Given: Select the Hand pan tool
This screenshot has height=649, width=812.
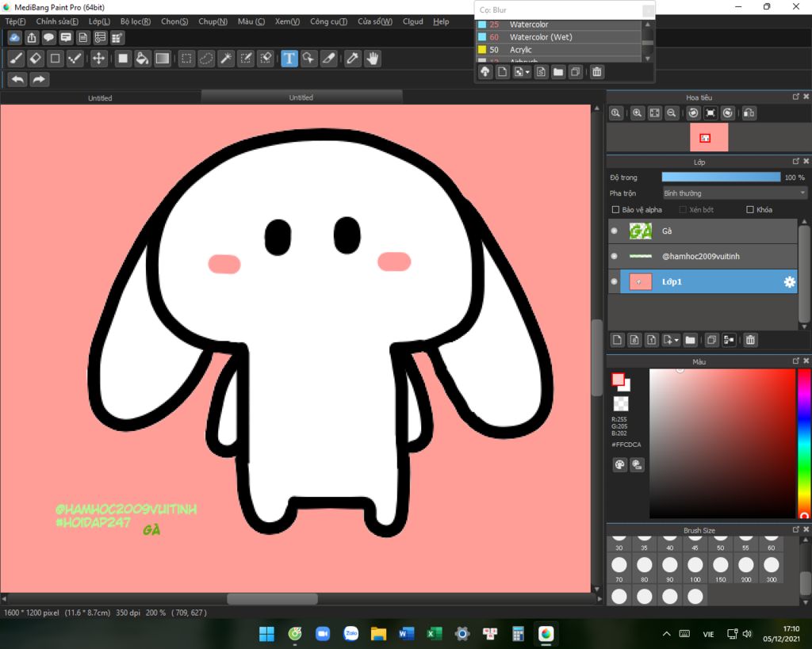Looking at the screenshot, I should pyautogui.click(x=373, y=59).
